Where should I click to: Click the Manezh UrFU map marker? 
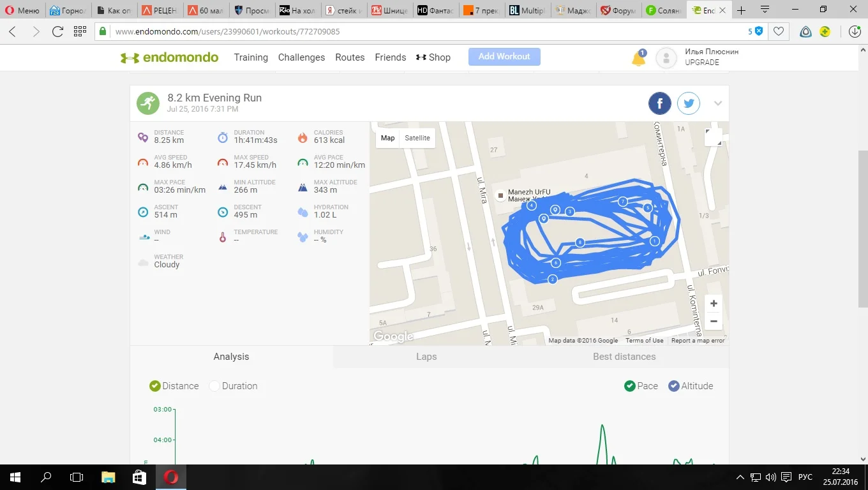(501, 195)
